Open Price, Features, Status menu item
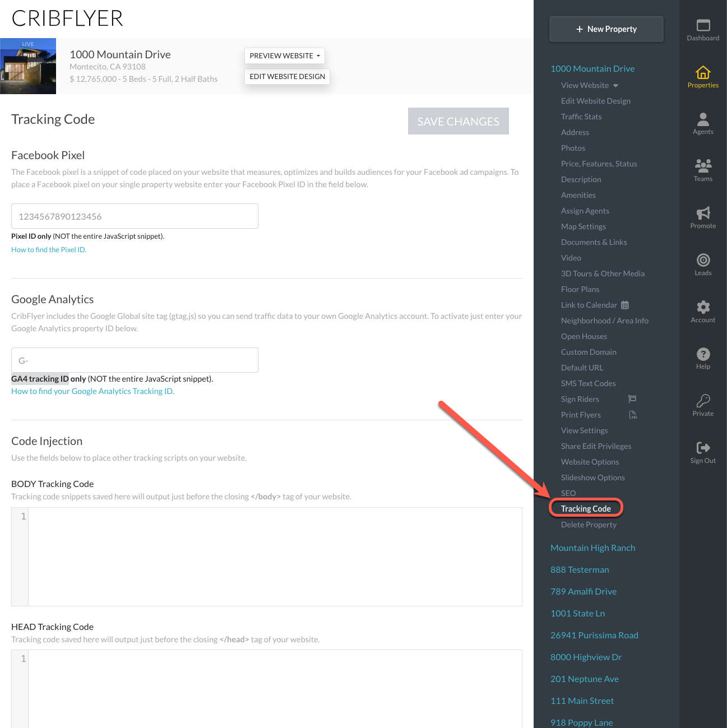Screen dimensions: 727x728 [599, 164]
